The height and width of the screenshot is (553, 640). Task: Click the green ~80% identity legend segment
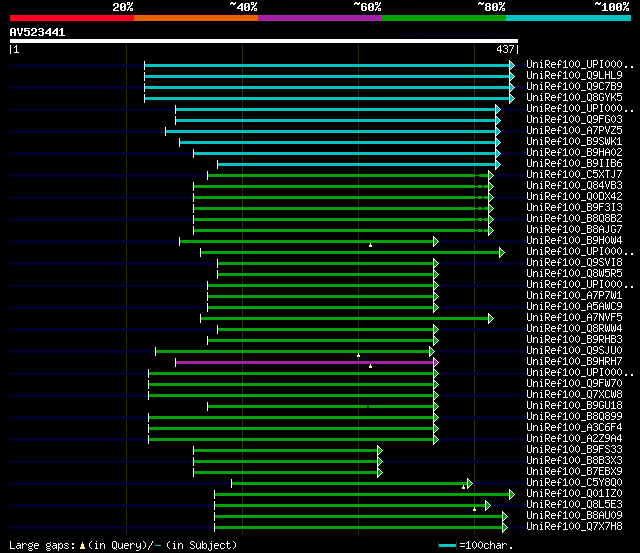[444, 18]
